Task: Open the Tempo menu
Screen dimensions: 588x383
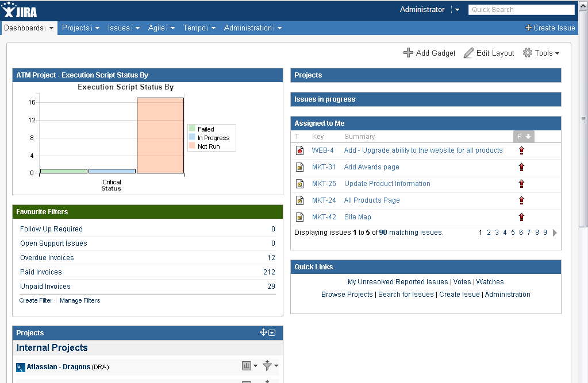Action: click(x=199, y=28)
